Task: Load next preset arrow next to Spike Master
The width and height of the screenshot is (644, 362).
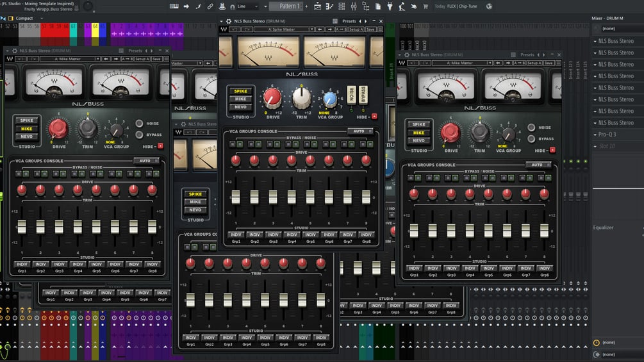Action: pyautogui.click(x=330, y=29)
